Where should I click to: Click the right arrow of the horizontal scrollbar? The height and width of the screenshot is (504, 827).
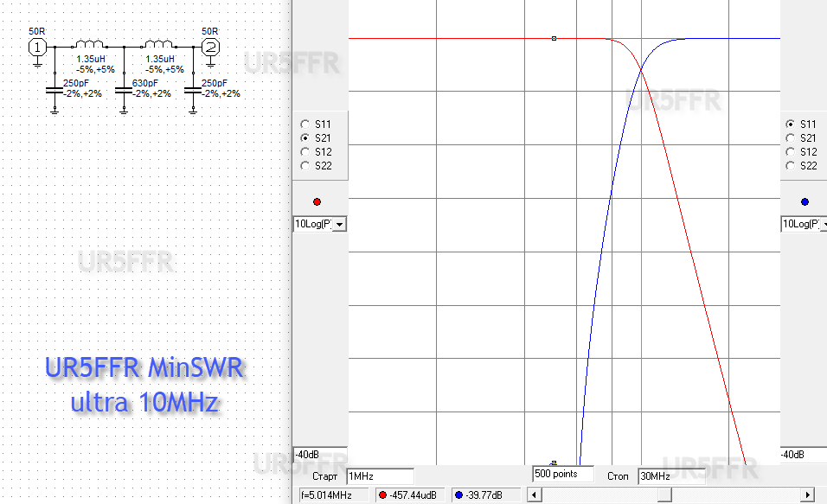(x=808, y=495)
